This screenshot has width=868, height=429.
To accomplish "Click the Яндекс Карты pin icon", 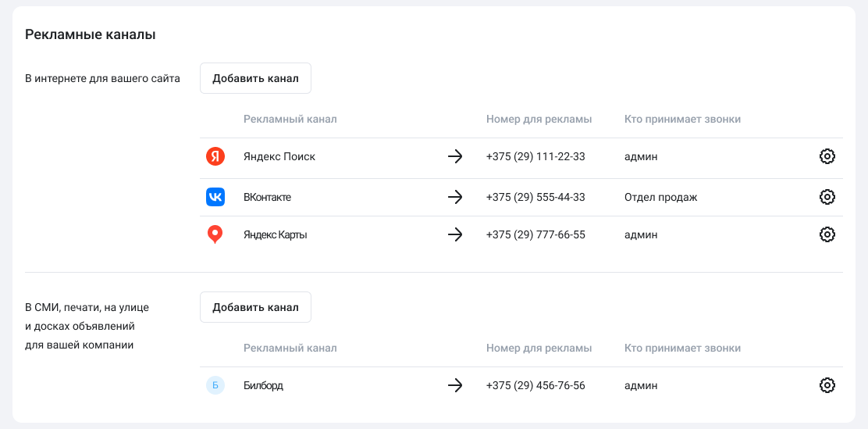I will [x=215, y=234].
